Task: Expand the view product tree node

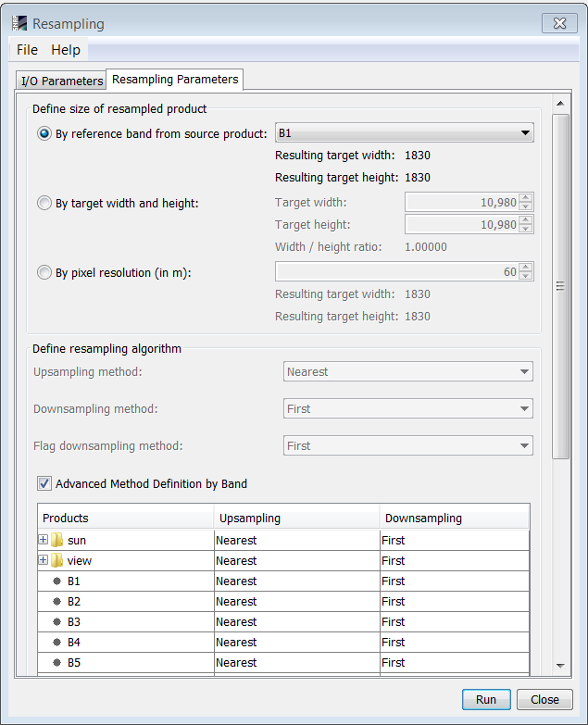Action: pyautogui.click(x=43, y=559)
